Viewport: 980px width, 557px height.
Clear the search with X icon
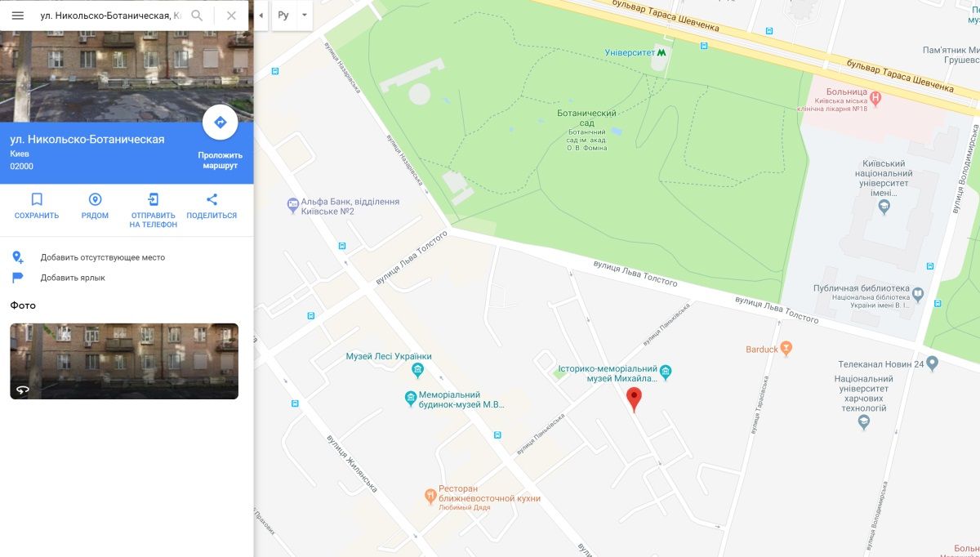231,16
